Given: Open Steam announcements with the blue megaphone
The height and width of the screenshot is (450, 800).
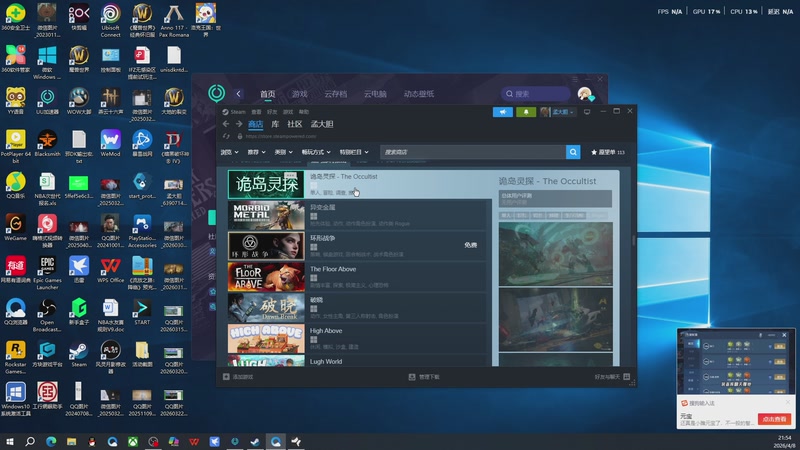Looking at the screenshot, I should (503, 112).
